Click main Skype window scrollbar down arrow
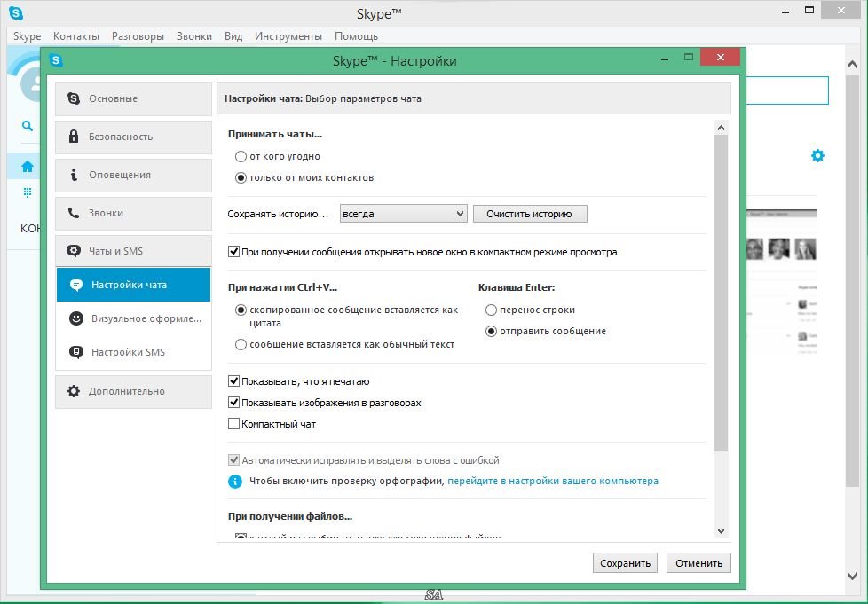868x604 pixels. click(853, 576)
